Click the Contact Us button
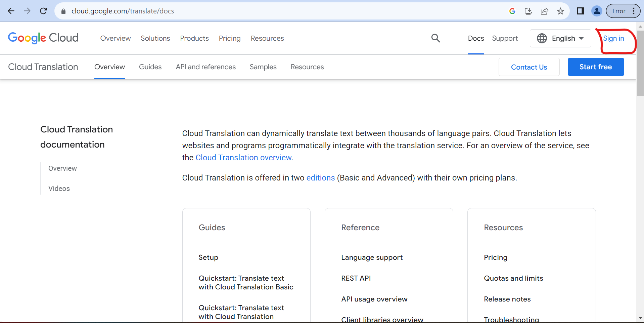 click(x=529, y=67)
